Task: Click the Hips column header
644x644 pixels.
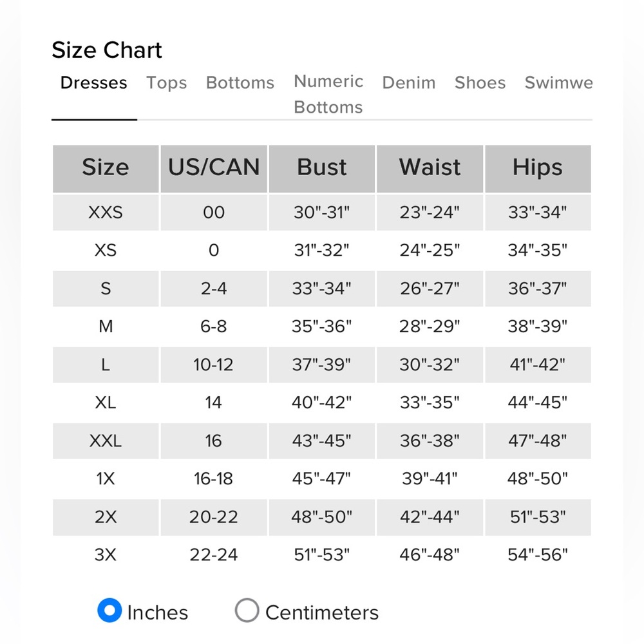Action: coord(538,167)
